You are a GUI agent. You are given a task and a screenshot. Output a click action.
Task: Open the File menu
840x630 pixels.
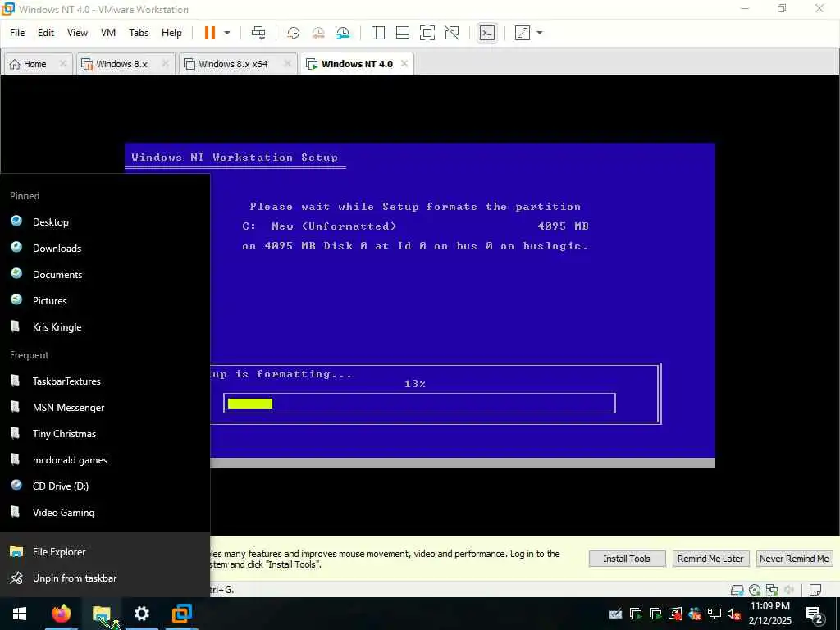coord(17,33)
